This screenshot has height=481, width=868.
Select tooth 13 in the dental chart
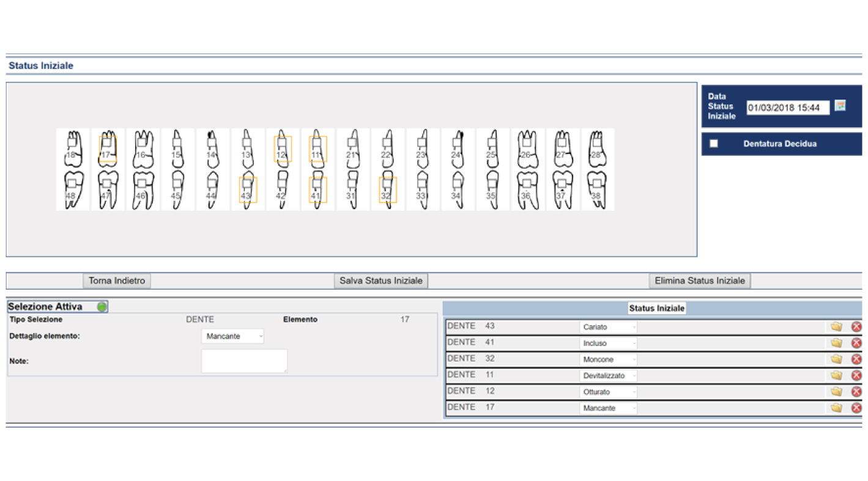coord(247,149)
